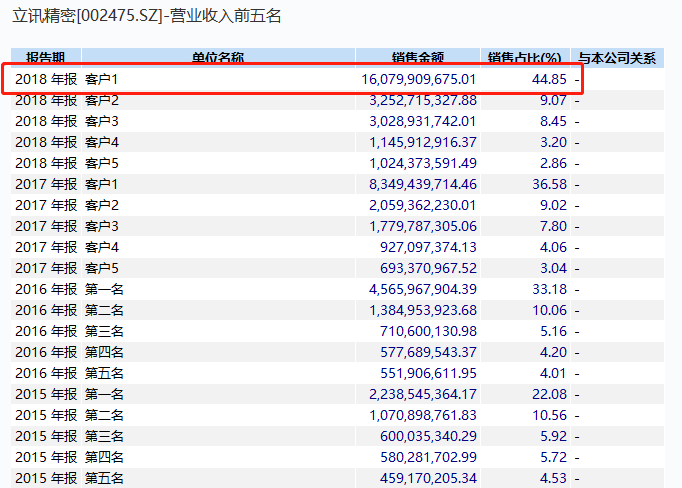
Task: Click amount 710,600,130.98
Action: [x=428, y=331]
